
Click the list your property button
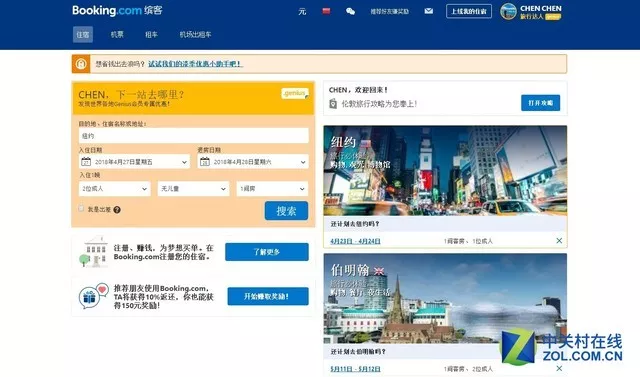pyautogui.click(x=469, y=11)
